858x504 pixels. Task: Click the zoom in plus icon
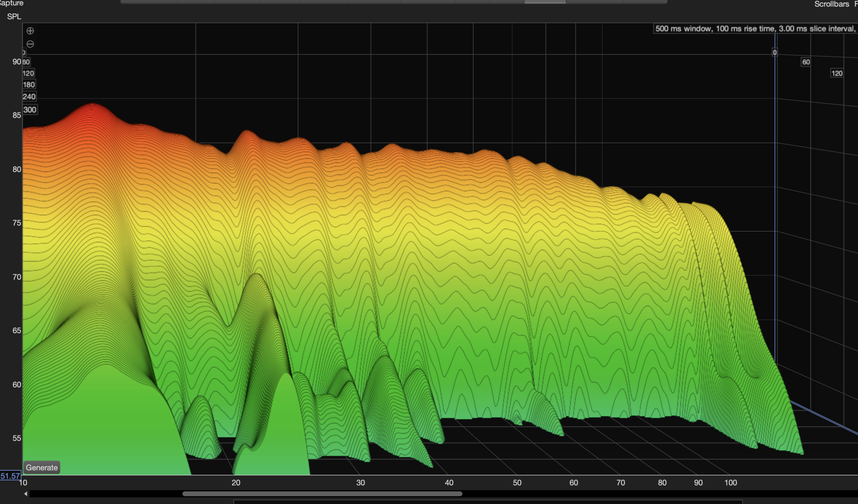click(x=30, y=31)
